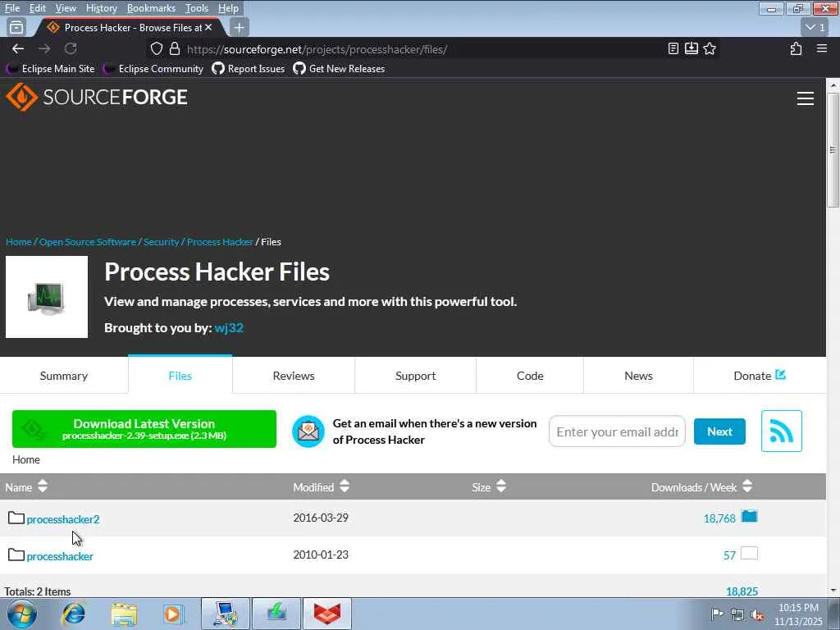Viewport: 840px width, 630px height.
Task: Launch Internet Explorer from taskbar
Action: coord(73,614)
